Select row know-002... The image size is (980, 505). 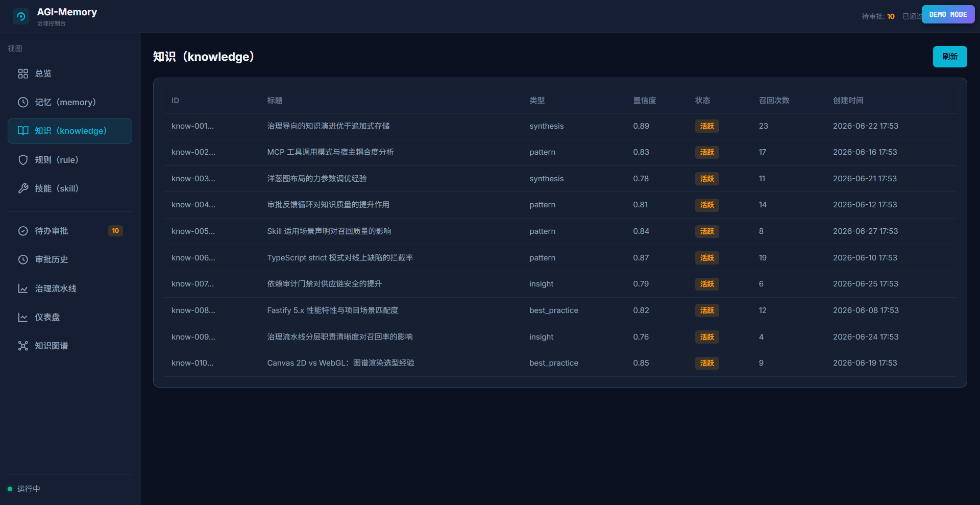(560, 152)
